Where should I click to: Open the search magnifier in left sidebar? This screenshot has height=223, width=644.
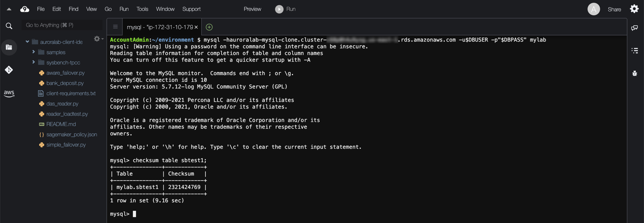(9, 26)
